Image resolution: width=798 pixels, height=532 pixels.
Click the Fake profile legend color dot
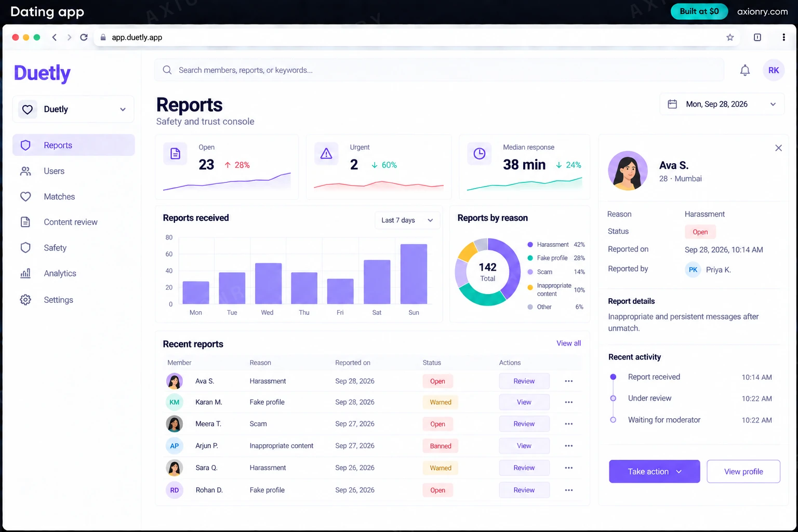[530, 258]
